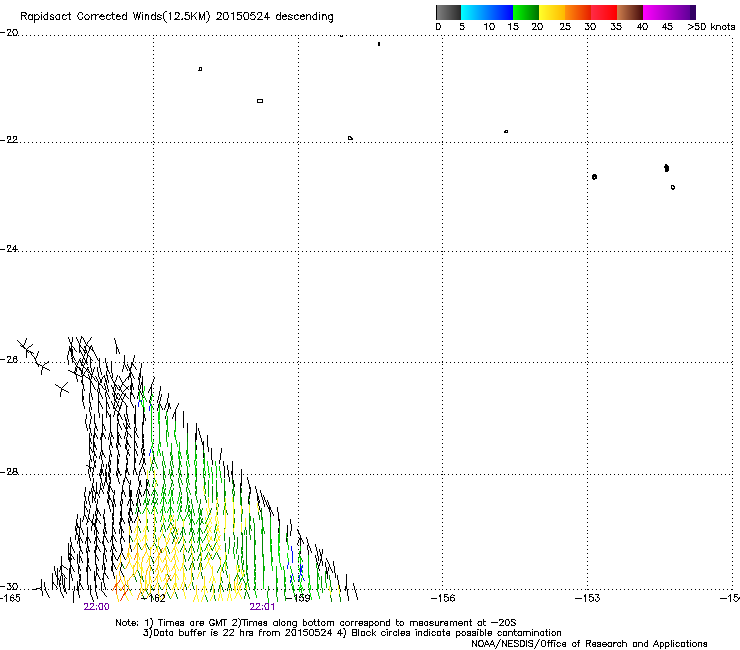Click the 'Data buffer is 22 hrs' note

click(x=352, y=633)
